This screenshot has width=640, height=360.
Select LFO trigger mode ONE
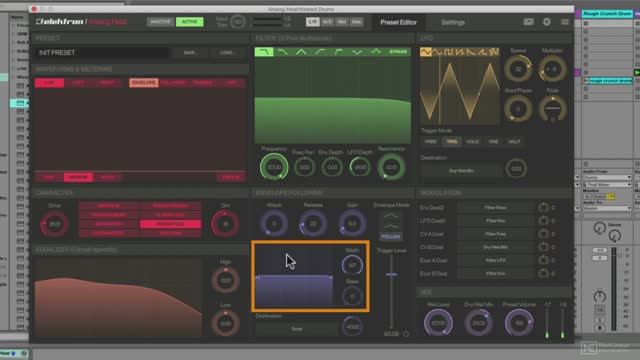[x=493, y=142]
